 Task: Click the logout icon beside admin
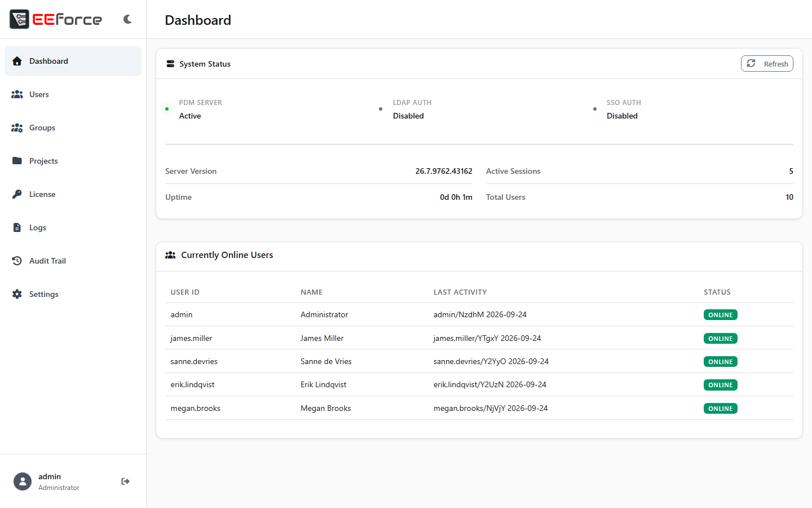125,481
